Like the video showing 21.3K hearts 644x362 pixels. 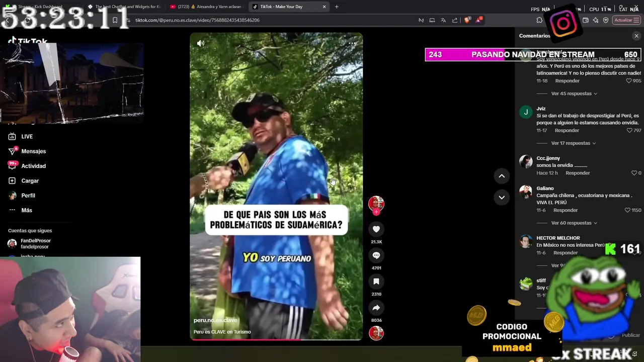coord(376,229)
